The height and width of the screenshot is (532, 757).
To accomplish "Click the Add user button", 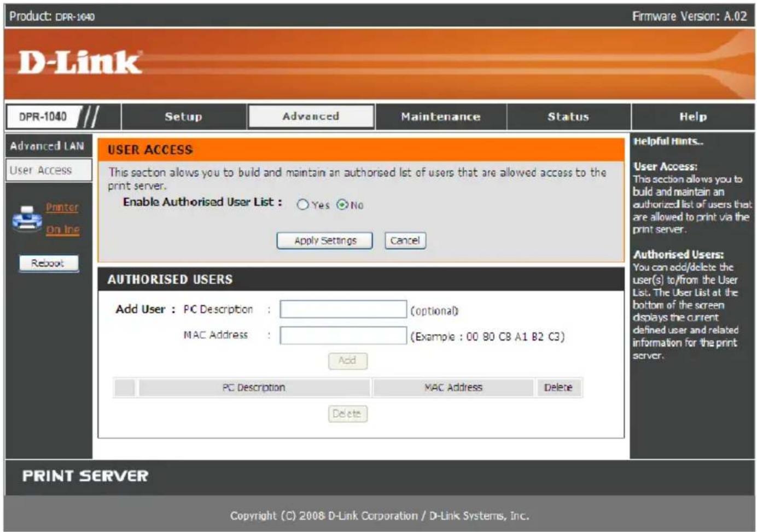I will 347,360.
